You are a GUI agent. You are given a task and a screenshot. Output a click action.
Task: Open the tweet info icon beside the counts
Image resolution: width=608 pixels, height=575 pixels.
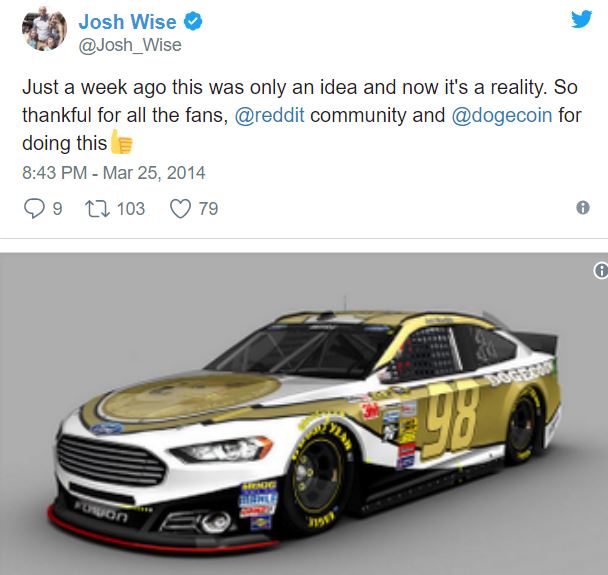coord(583,208)
